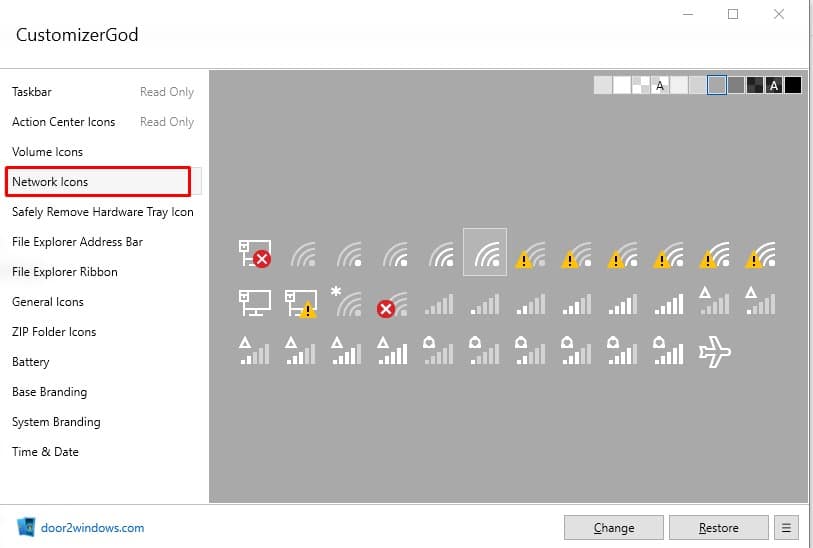Image resolution: width=813 pixels, height=548 pixels.
Task: Open Safely Remove Hardware Tray Icon category
Action: click(x=103, y=212)
